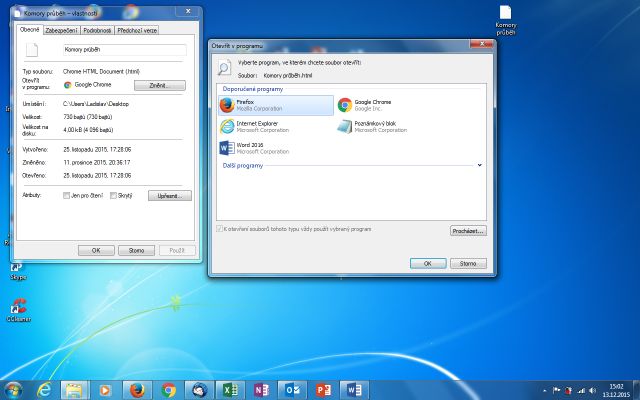
Task: Toggle 'always use selected program' checkbox
Action: pyautogui.click(x=219, y=229)
